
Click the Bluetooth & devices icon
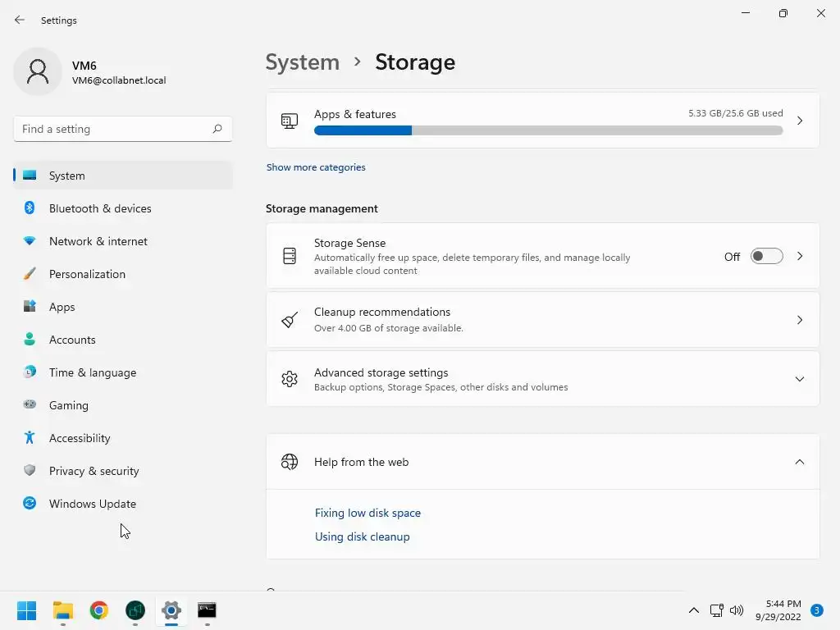[30, 208]
